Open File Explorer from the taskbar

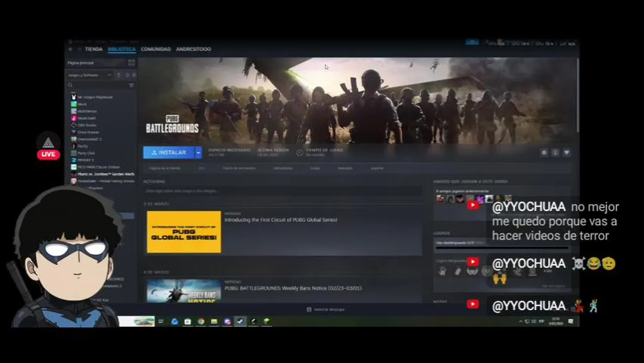point(214,321)
